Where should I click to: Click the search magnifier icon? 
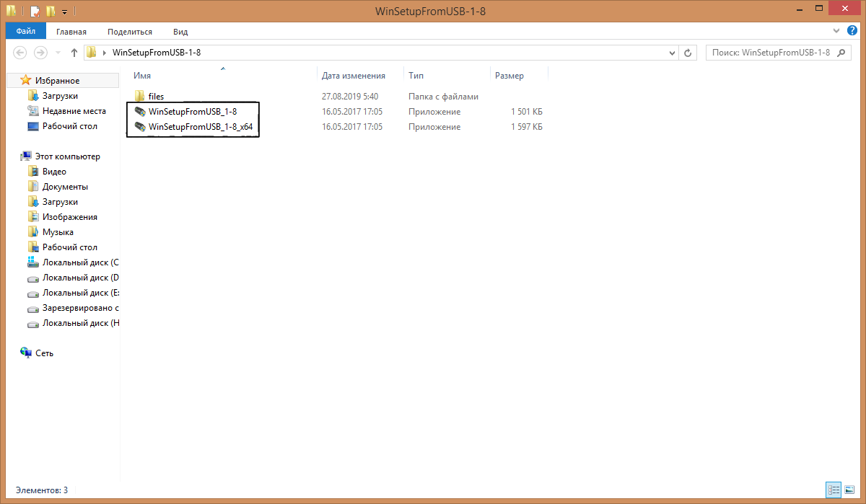[841, 53]
